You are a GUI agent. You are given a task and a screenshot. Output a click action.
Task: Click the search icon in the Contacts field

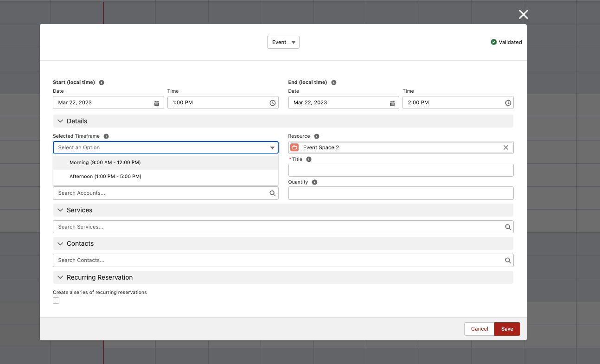(508, 261)
